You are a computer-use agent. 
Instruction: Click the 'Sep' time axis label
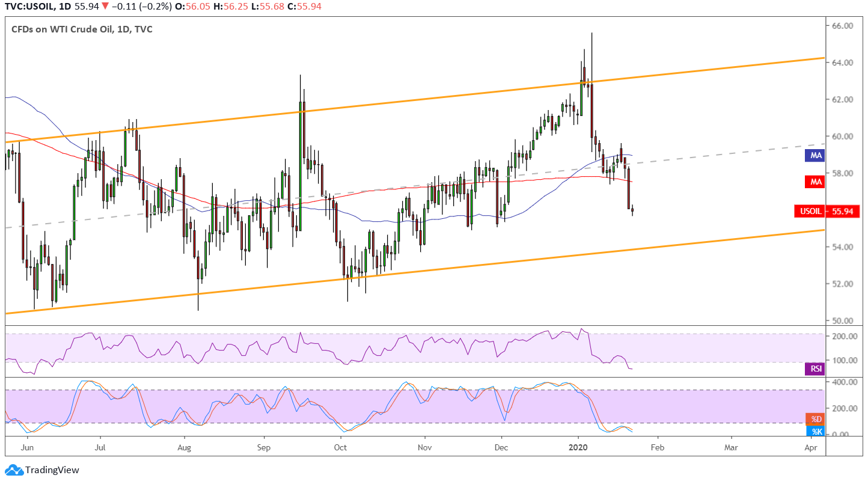coord(263,447)
